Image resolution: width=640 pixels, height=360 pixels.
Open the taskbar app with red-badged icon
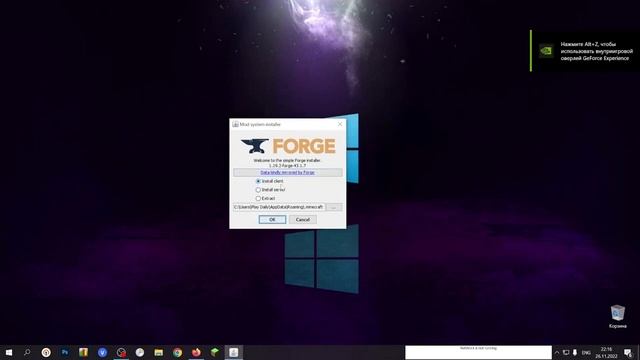pyautogui.click(x=121, y=352)
